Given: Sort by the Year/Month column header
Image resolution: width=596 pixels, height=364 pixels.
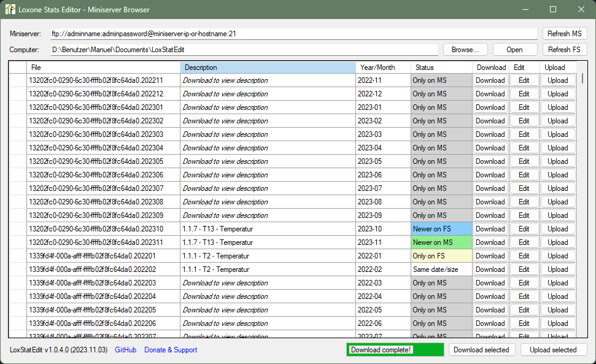Looking at the screenshot, I should tap(383, 68).
